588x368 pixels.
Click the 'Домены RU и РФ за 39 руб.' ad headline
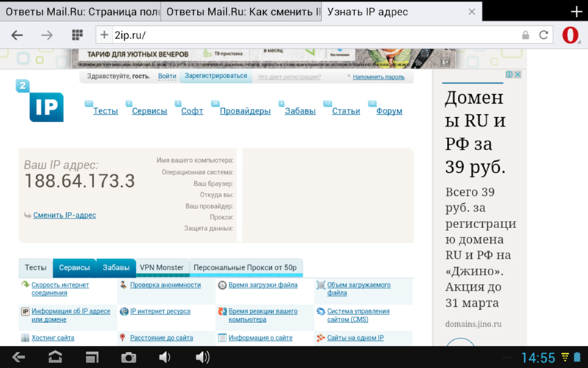(x=476, y=132)
